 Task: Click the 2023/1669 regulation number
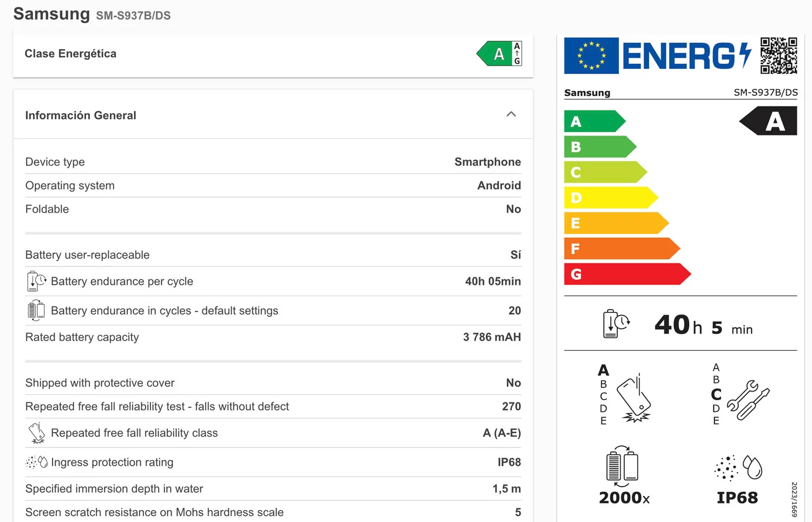pyautogui.click(x=794, y=499)
